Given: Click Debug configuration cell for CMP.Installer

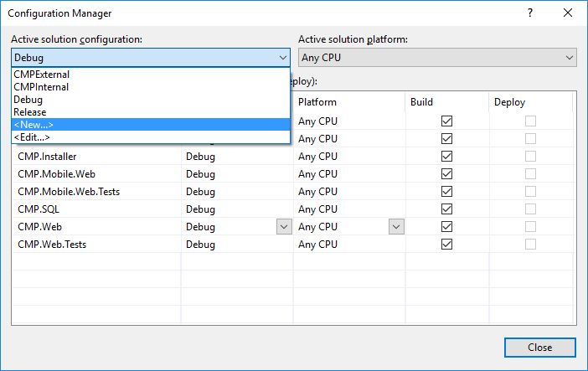Looking at the screenshot, I should point(237,156).
